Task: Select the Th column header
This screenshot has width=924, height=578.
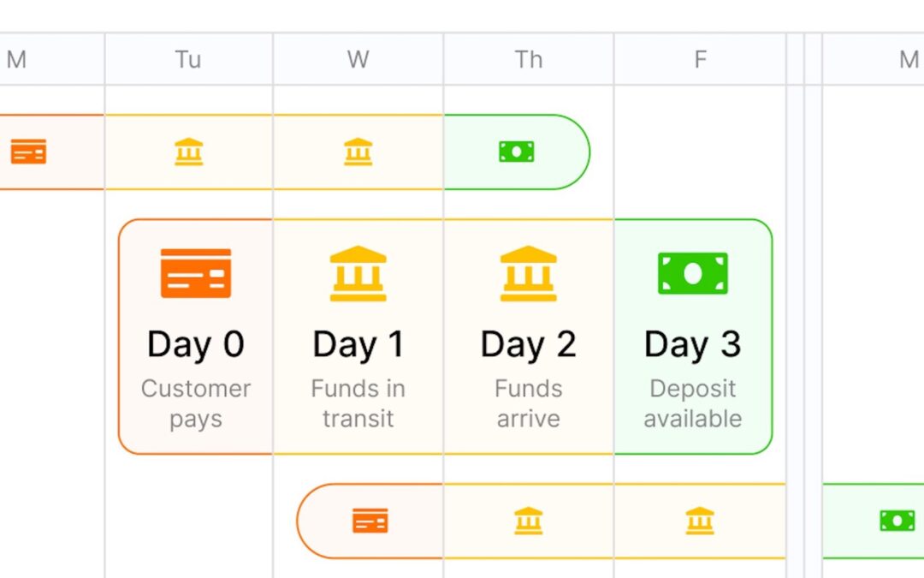Action: 529,59
